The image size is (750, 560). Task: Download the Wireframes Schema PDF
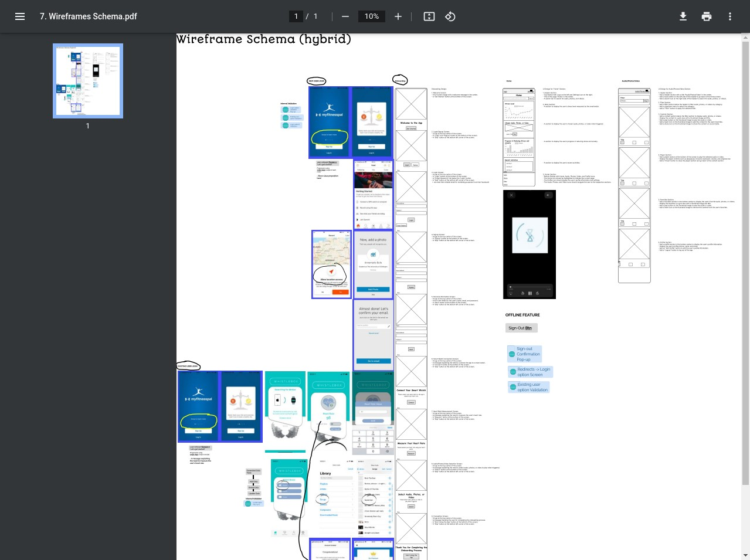point(683,16)
